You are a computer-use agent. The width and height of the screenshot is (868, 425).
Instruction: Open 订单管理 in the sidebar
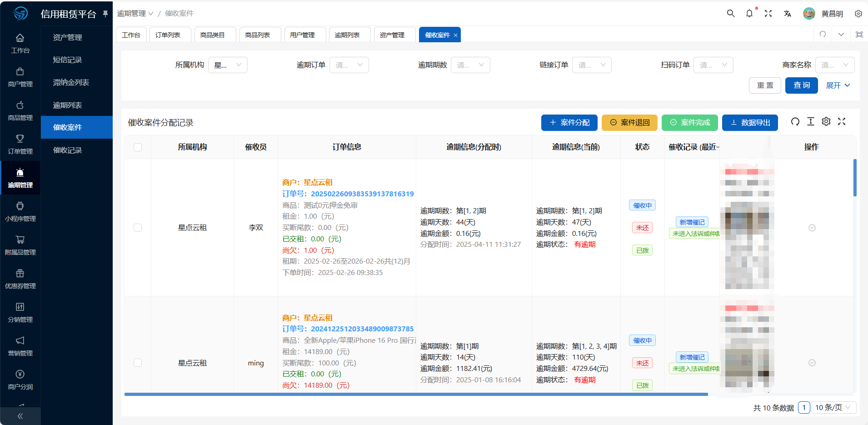(20, 145)
